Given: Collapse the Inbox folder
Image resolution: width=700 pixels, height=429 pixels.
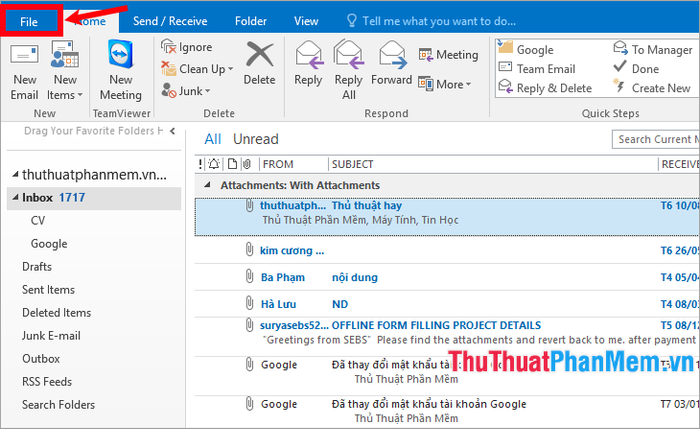Looking at the screenshot, I should coord(15,197).
